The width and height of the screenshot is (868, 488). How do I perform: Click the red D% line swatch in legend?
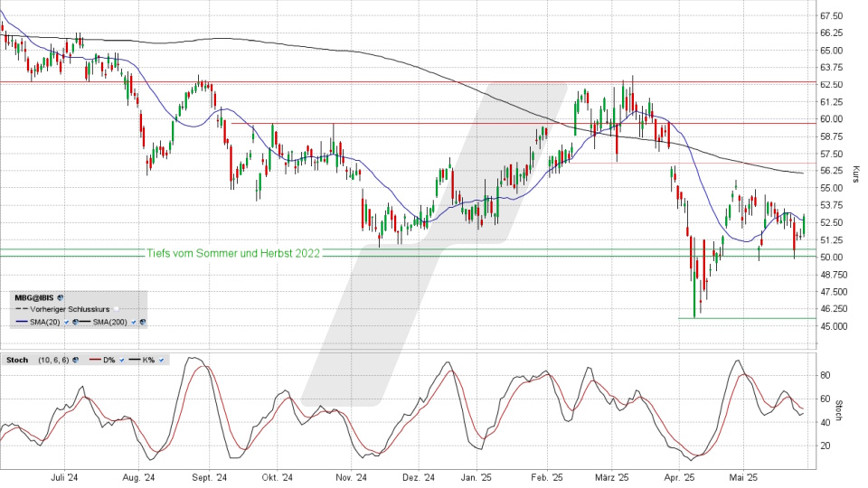click(x=94, y=361)
